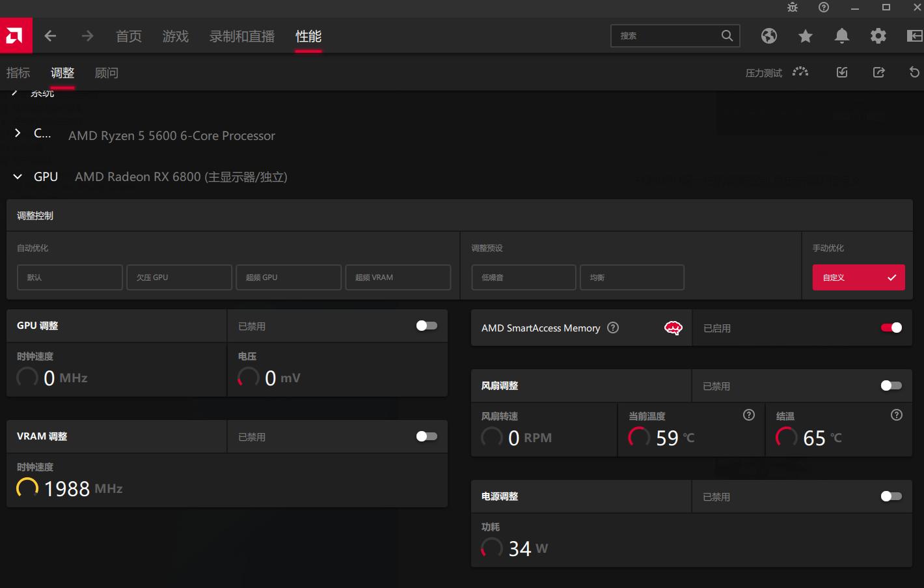Click the 0 MHz GPU clock value
Image resolution: width=924 pixels, height=588 pixels.
point(66,378)
